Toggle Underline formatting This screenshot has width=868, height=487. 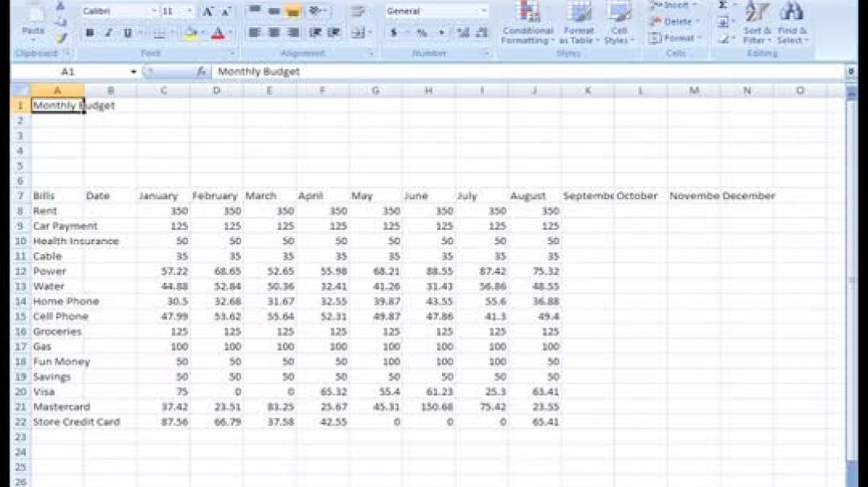(127, 33)
